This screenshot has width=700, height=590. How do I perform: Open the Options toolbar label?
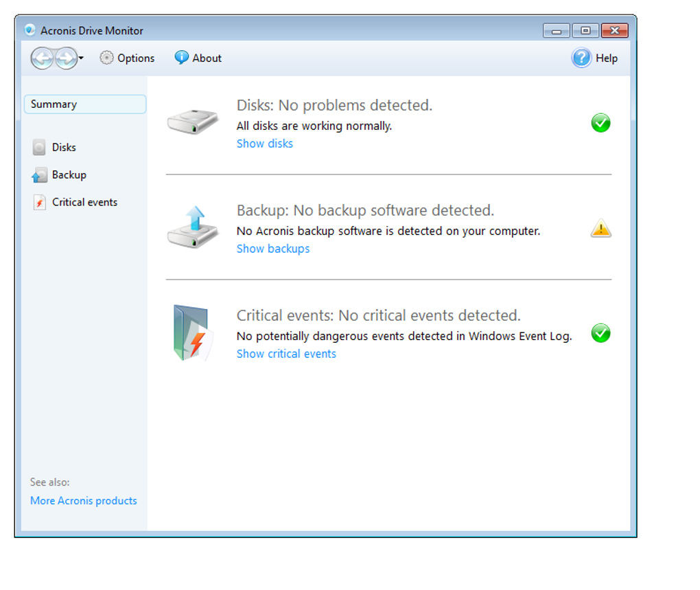(136, 58)
